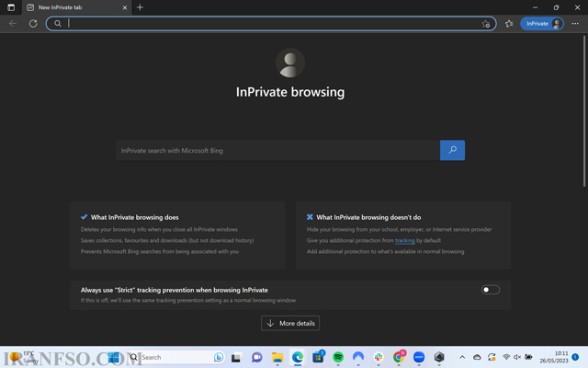Open File Explorer from taskbar
The image size is (588, 368).
pyautogui.click(x=277, y=357)
